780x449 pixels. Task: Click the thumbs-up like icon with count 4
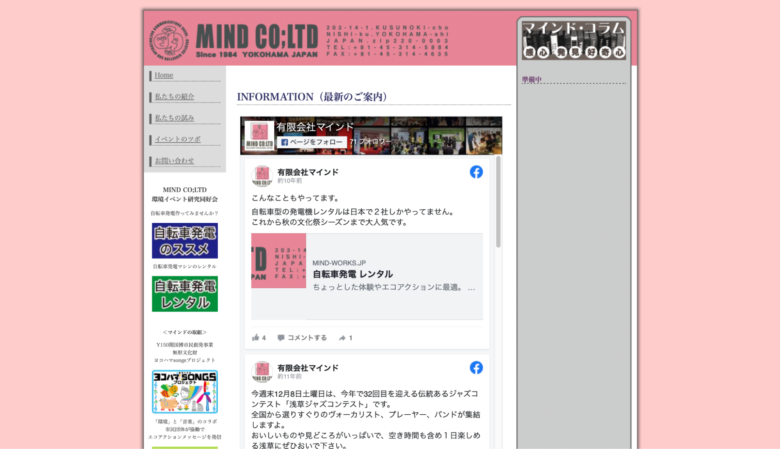[259, 338]
